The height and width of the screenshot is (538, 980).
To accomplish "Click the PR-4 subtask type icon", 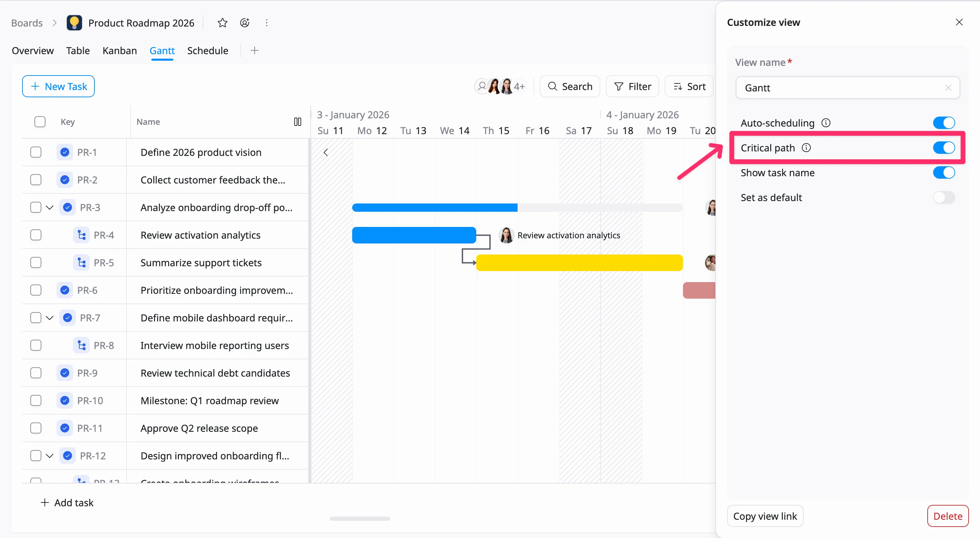I will [81, 235].
